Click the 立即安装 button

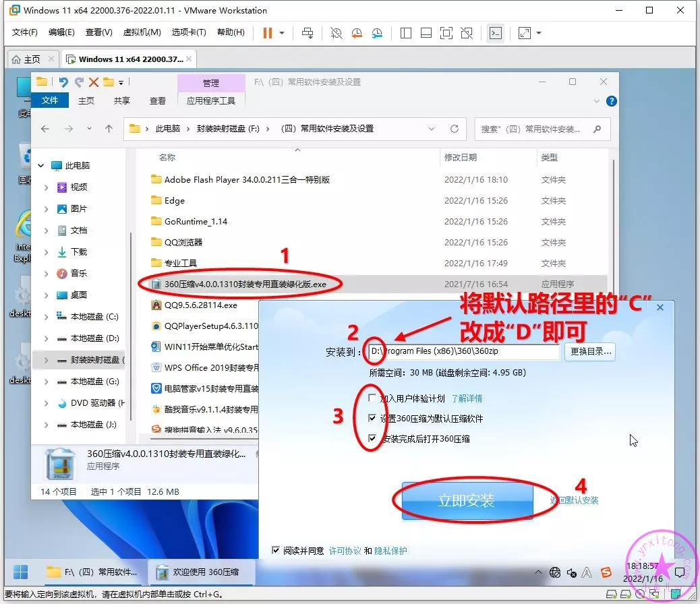[x=467, y=501]
